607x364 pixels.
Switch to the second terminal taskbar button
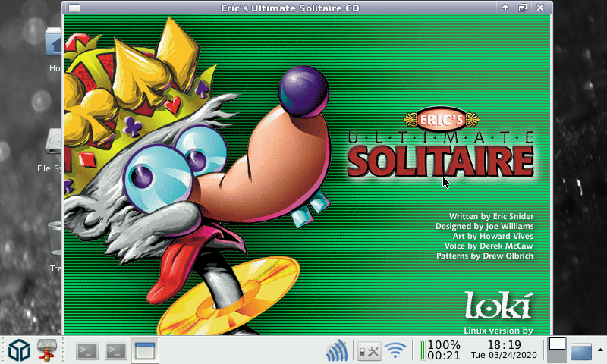pyautogui.click(x=116, y=351)
